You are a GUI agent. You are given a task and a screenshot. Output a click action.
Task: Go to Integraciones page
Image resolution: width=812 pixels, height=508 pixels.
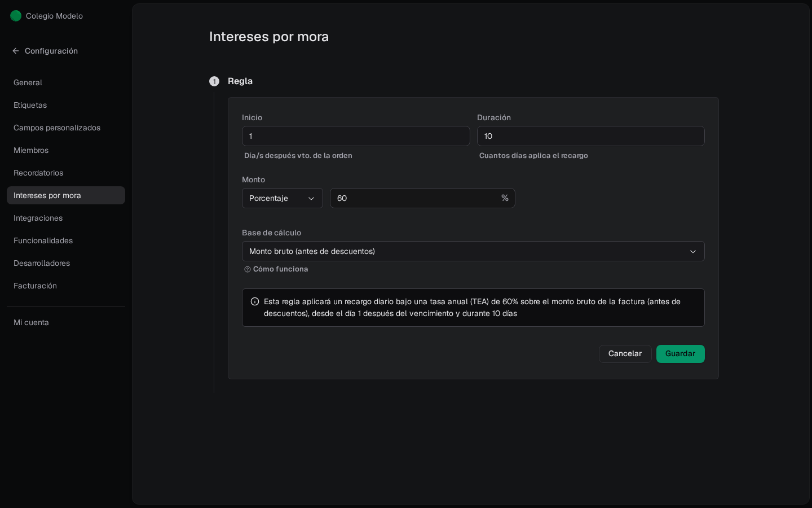tap(66, 218)
